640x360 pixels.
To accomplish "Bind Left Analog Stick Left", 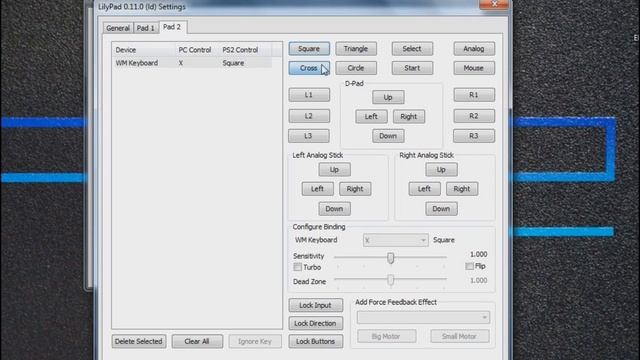I will click(318, 189).
